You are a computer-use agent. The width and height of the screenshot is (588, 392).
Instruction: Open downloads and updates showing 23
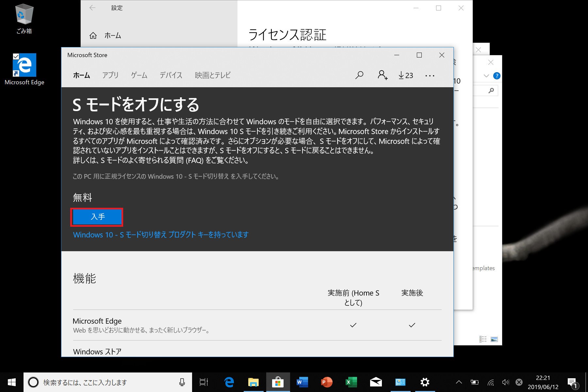[406, 75]
